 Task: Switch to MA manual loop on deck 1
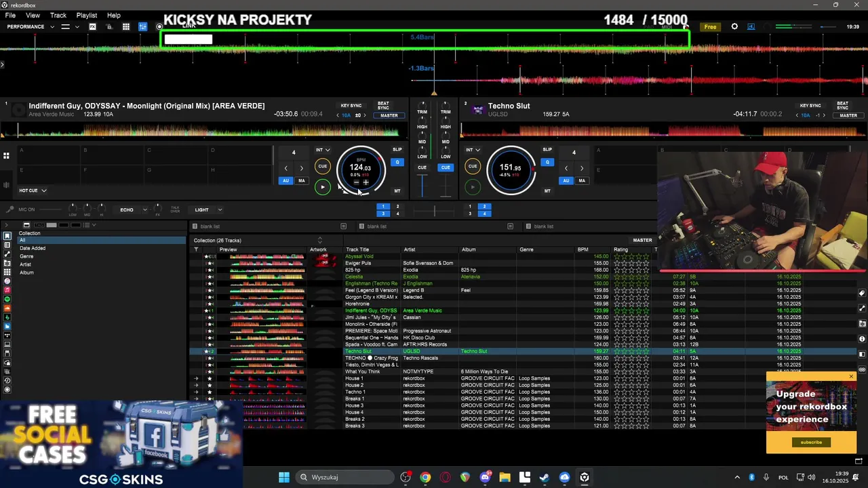[302, 181]
